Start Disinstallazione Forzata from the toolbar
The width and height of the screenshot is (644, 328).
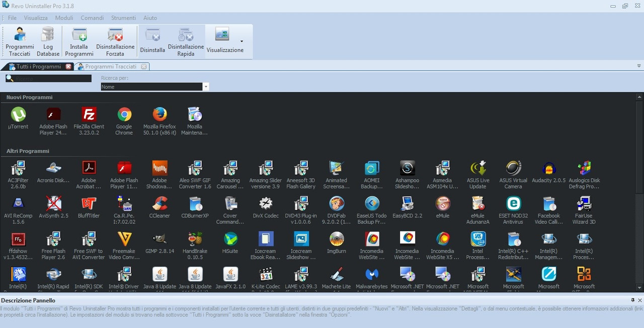[115, 42]
